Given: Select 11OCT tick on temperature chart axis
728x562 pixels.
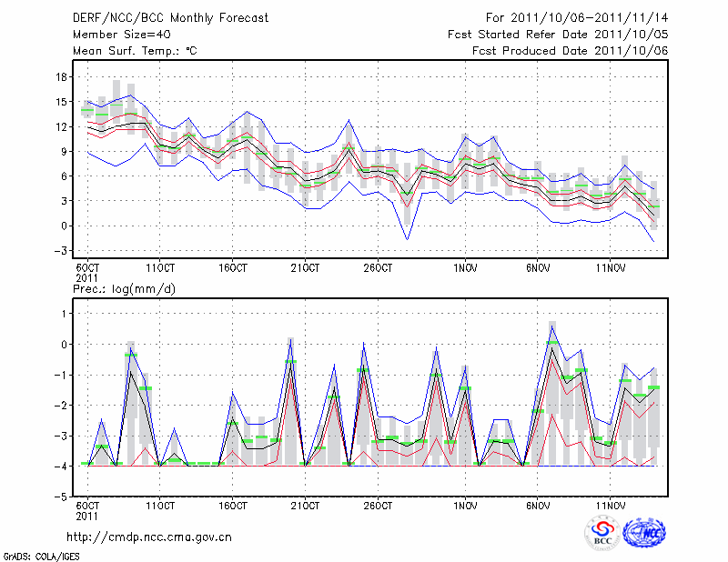Looking at the screenshot, I should (x=159, y=268).
